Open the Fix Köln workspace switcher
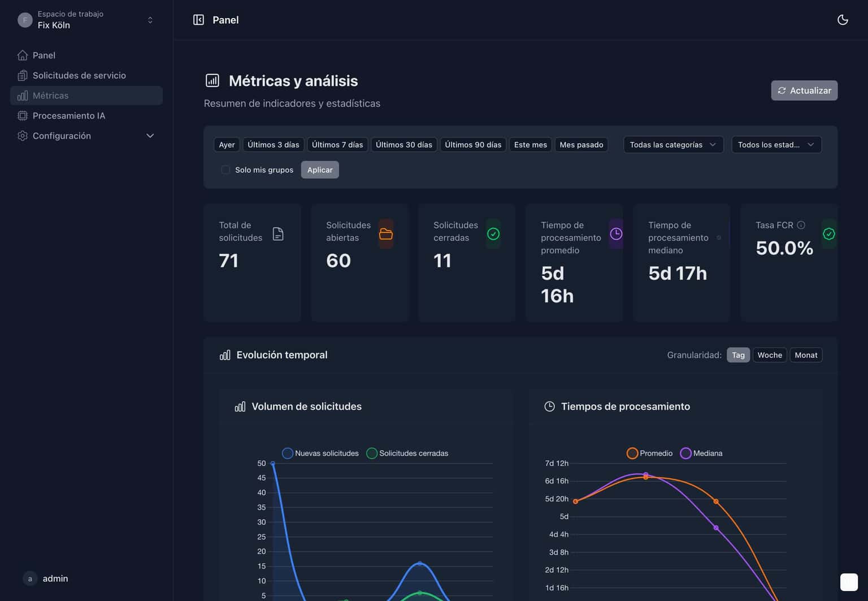Screen dimensions: 868x601 85,20
